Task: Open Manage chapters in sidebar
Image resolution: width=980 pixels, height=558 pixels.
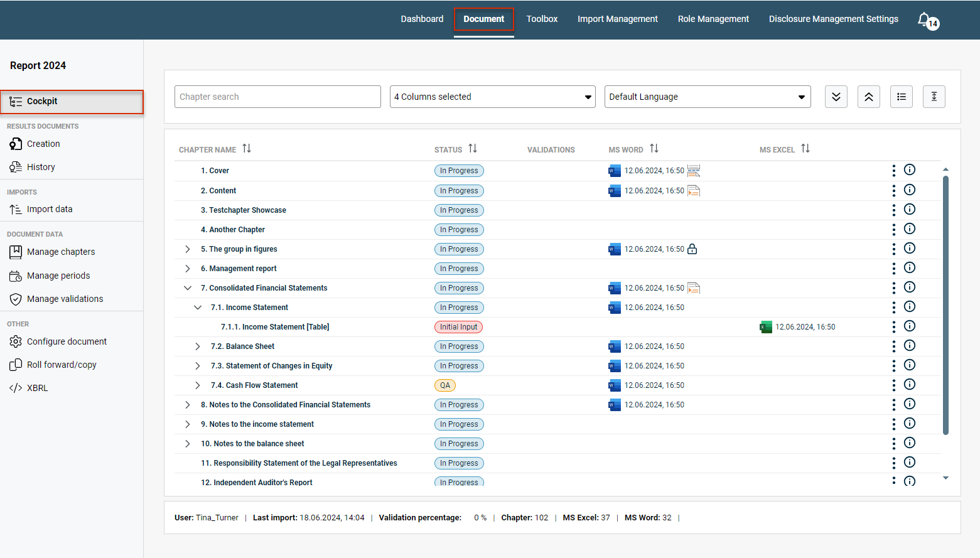Action: [61, 252]
